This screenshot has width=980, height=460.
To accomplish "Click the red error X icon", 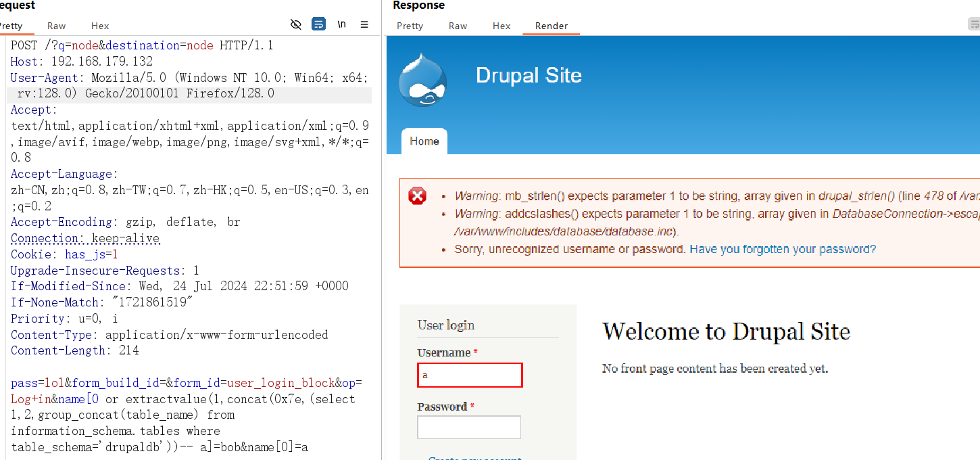I will tap(418, 196).
